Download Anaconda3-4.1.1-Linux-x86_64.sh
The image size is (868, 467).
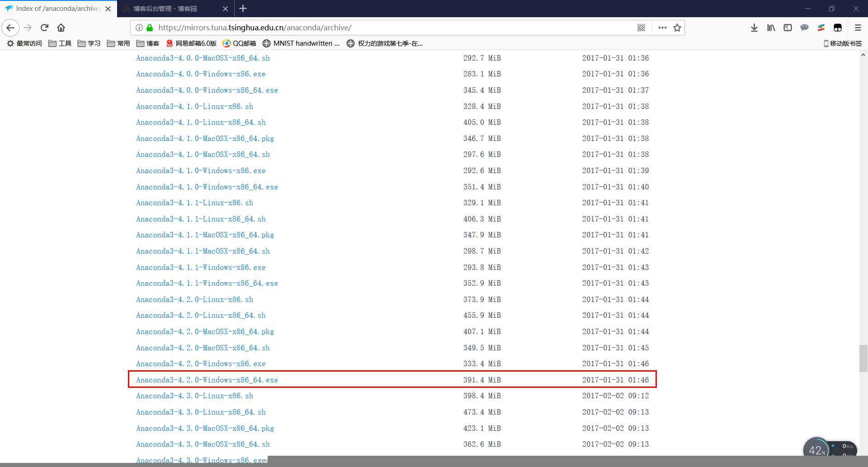coord(201,219)
